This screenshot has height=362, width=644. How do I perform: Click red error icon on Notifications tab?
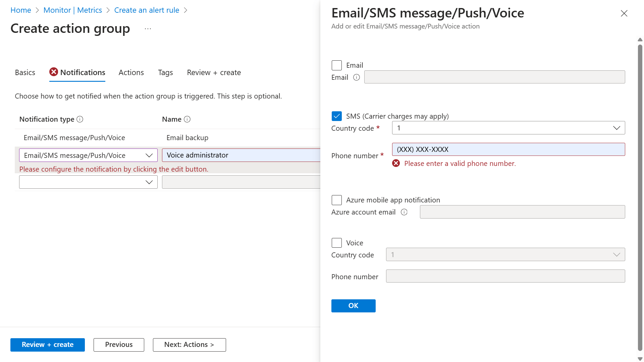(x=54, y=72)
